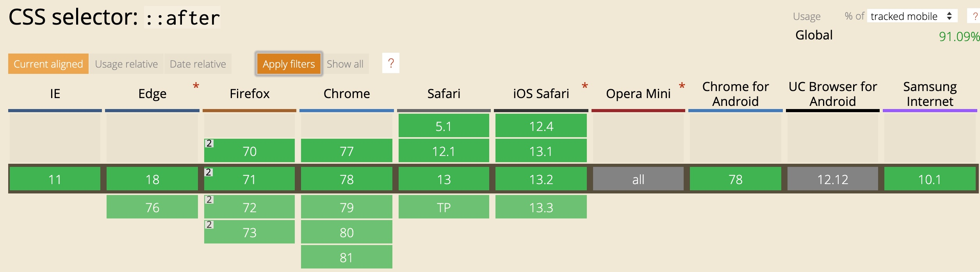
Task: Switch to Date relative view
Action: point(198,64)
